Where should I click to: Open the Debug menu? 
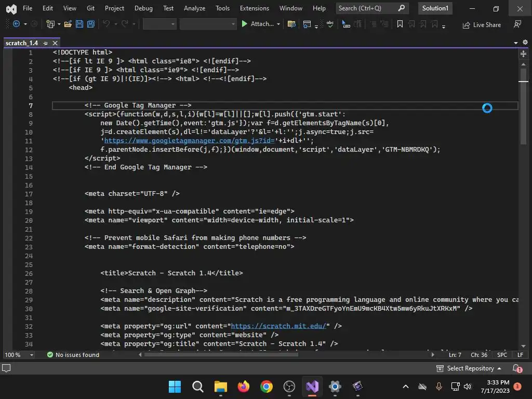(x=143, y=8)
